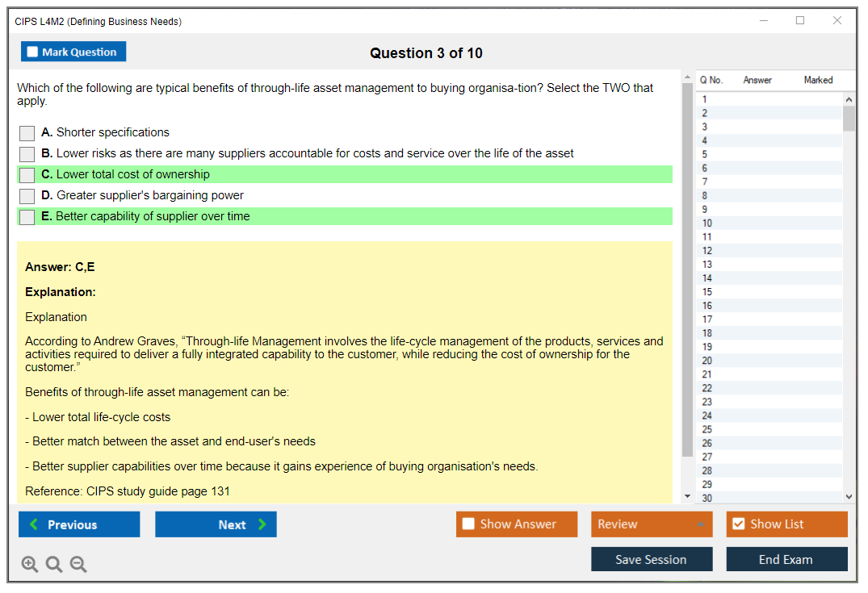Click the zoom in magnifier icon
The image size is (868, 593).
30,565
